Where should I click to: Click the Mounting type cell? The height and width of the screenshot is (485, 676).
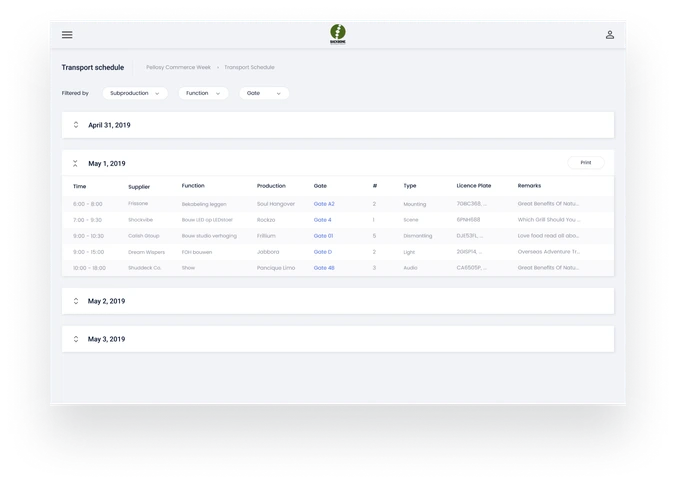pos(415,204)
